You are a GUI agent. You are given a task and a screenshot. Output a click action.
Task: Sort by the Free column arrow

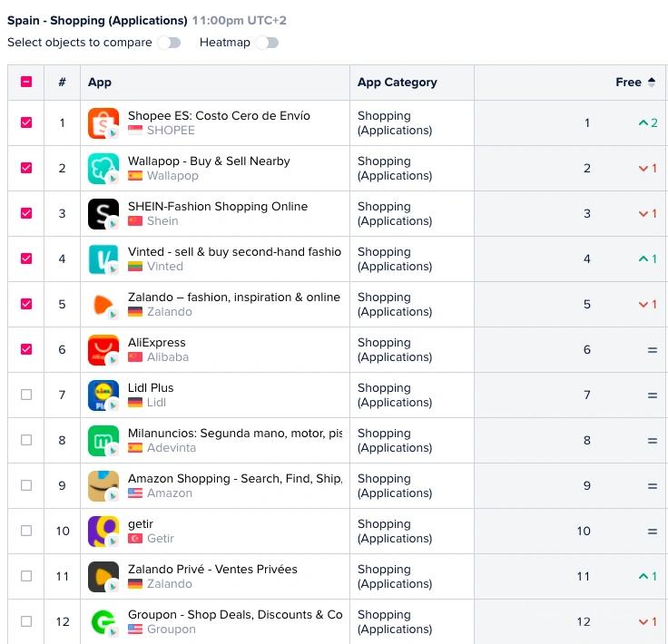pos(651,82)
